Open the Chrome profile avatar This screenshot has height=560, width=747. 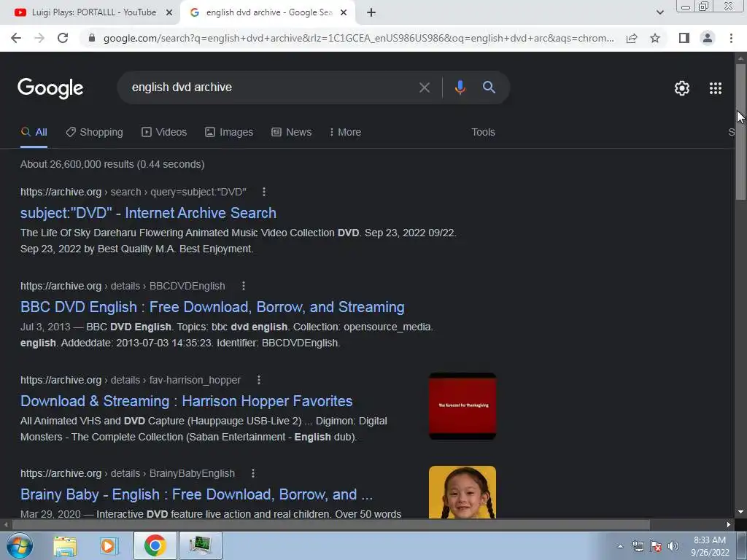point(708,38)
